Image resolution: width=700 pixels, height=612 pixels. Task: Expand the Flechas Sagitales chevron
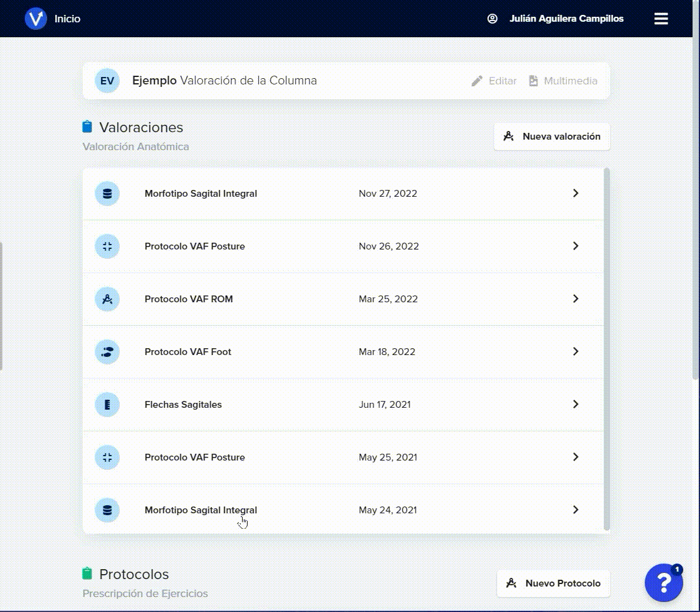(575, 404)
